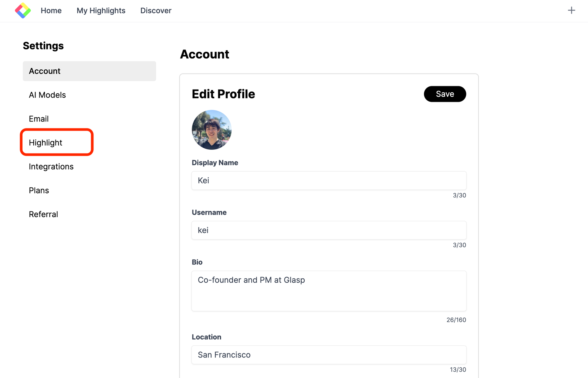
Task: Open My Highlights in the top navigation
Action: 101,11
